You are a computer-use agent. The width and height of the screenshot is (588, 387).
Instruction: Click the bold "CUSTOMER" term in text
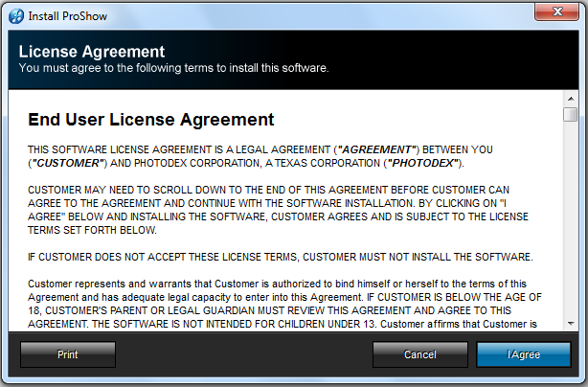(68, 163)
